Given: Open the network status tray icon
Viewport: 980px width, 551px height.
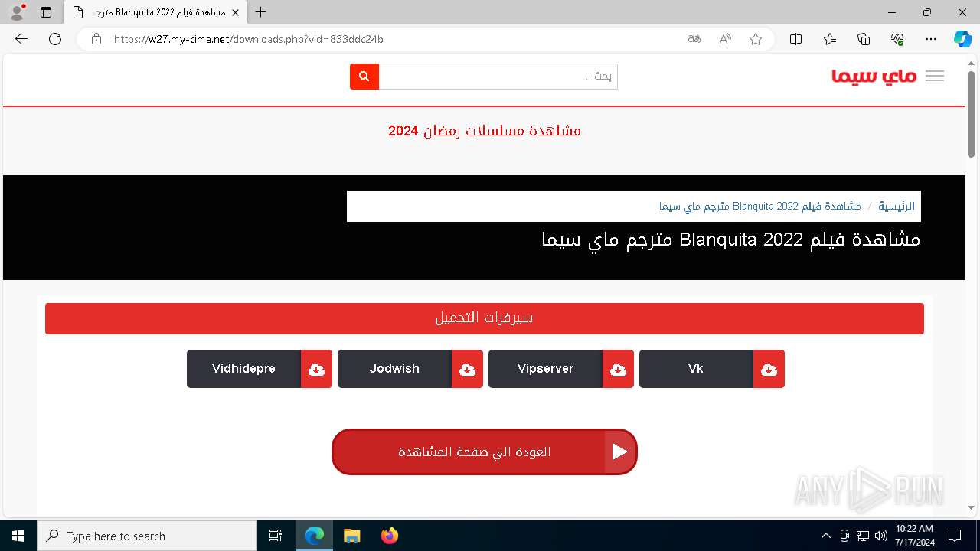Looking at the screenshot, I should point(863,536).
